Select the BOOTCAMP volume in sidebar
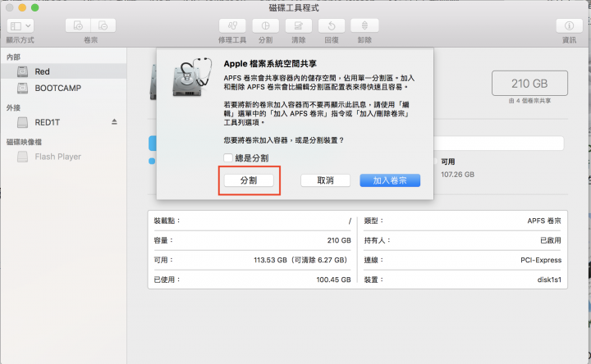Viewport: 591px width, 364px height. pos(63,88)
